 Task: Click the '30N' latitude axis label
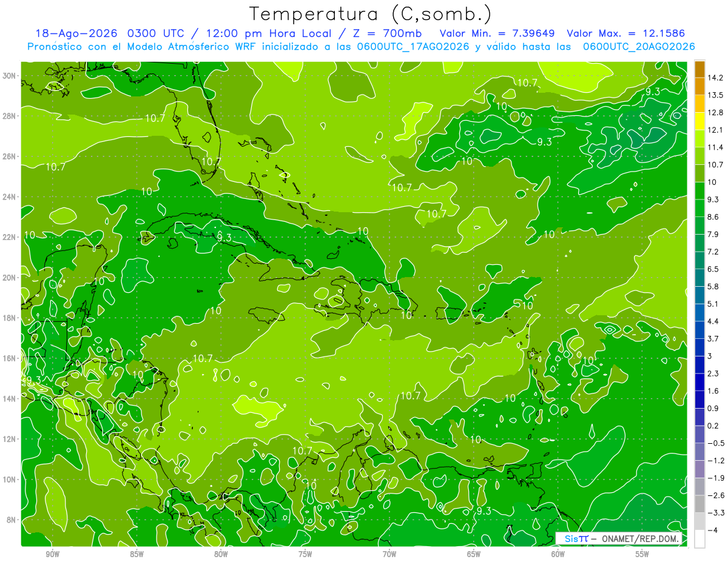click(x=9, y=75)
